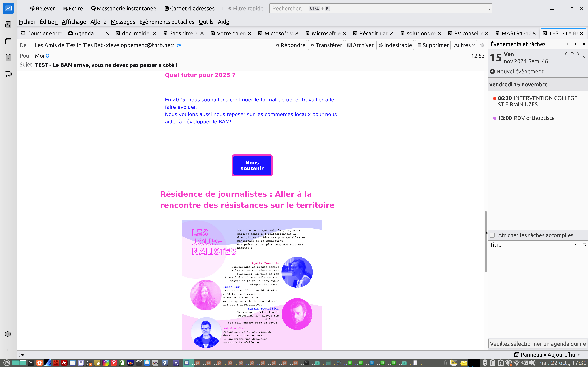Collapse the spaces toolbar arrow icon

pos(8,350)
